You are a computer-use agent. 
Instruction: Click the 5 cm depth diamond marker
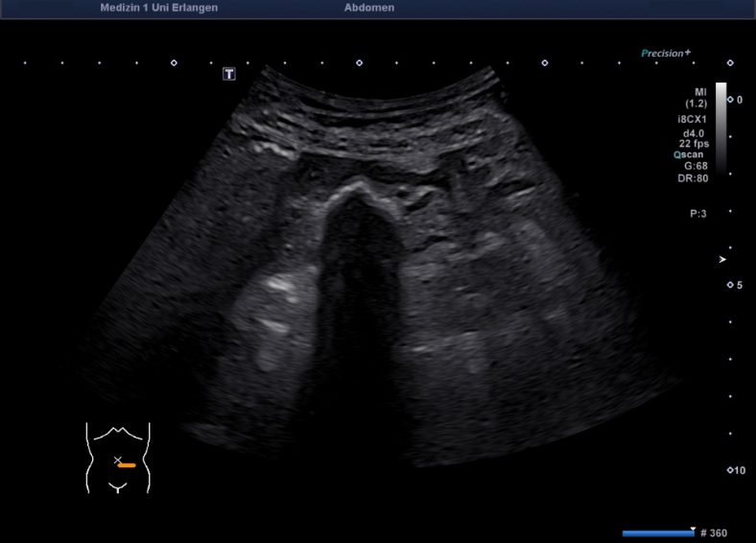coord(730,285)
